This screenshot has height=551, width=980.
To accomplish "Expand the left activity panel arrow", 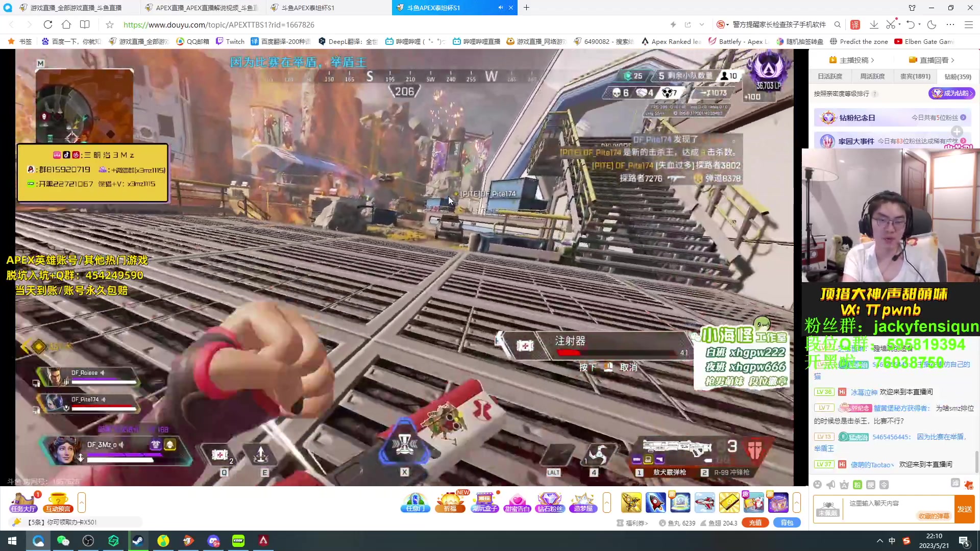I will [x=82, y=503].
